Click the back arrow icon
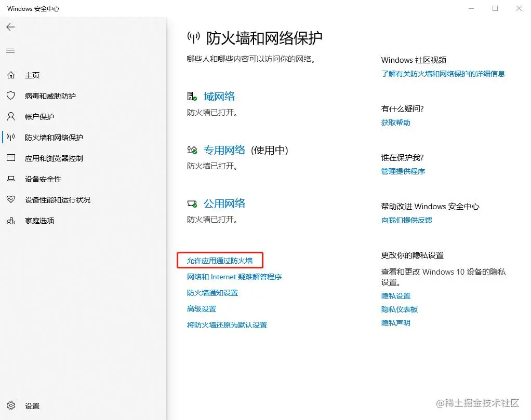The image size is (531, 420). tap(10, 27)
